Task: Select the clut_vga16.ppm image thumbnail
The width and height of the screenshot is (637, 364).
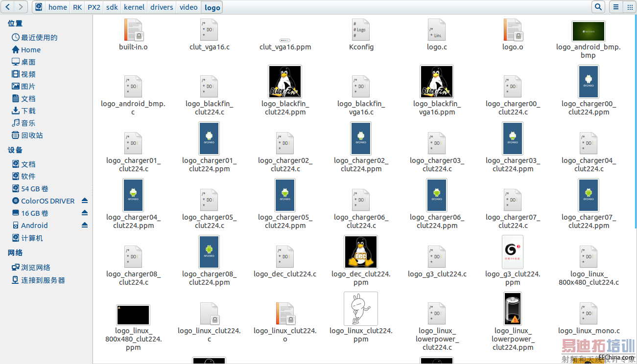Action: click(285, 40)
